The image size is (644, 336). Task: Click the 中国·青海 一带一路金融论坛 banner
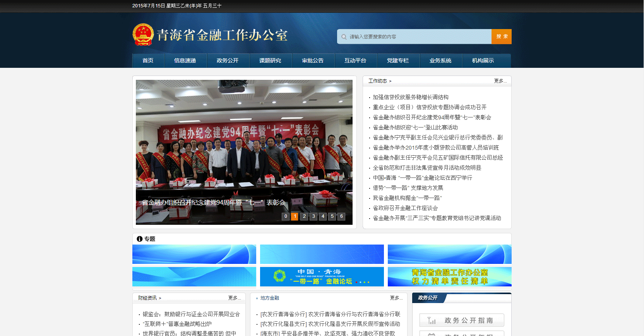pyautogui.click(x=322, y=277)
